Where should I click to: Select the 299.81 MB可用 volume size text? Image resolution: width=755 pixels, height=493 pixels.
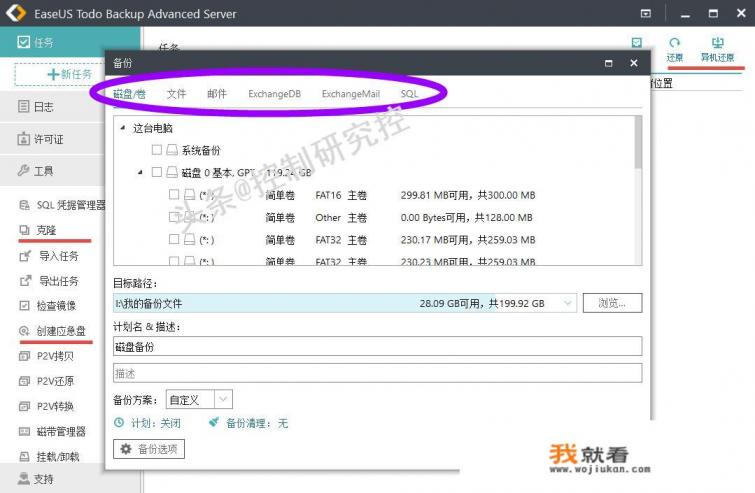tap(468, 195)
